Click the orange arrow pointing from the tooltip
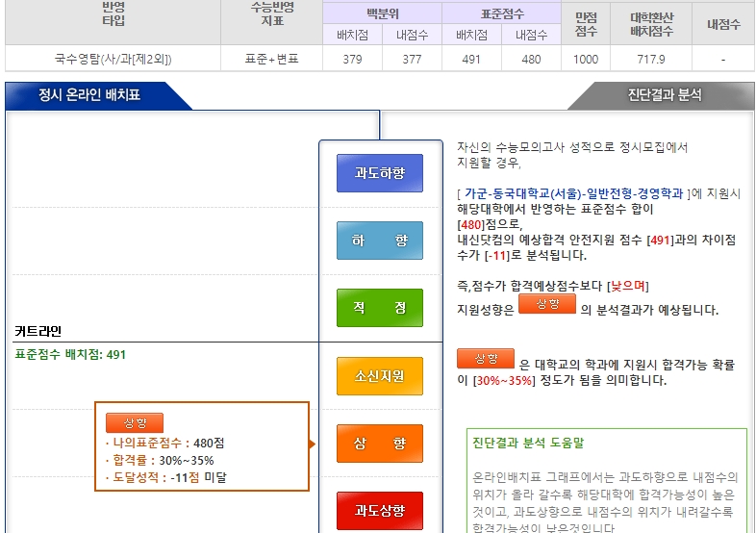 312,444
